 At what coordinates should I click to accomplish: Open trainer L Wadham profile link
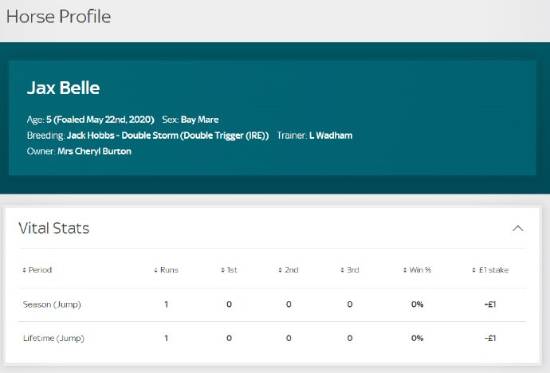click(331, 135)
